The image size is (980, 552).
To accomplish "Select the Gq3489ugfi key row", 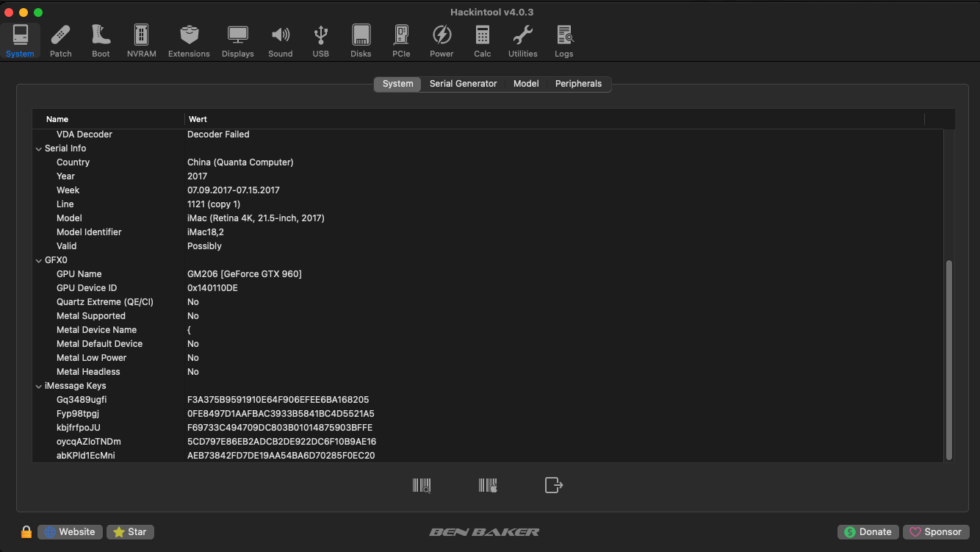I will pos(488,400).
